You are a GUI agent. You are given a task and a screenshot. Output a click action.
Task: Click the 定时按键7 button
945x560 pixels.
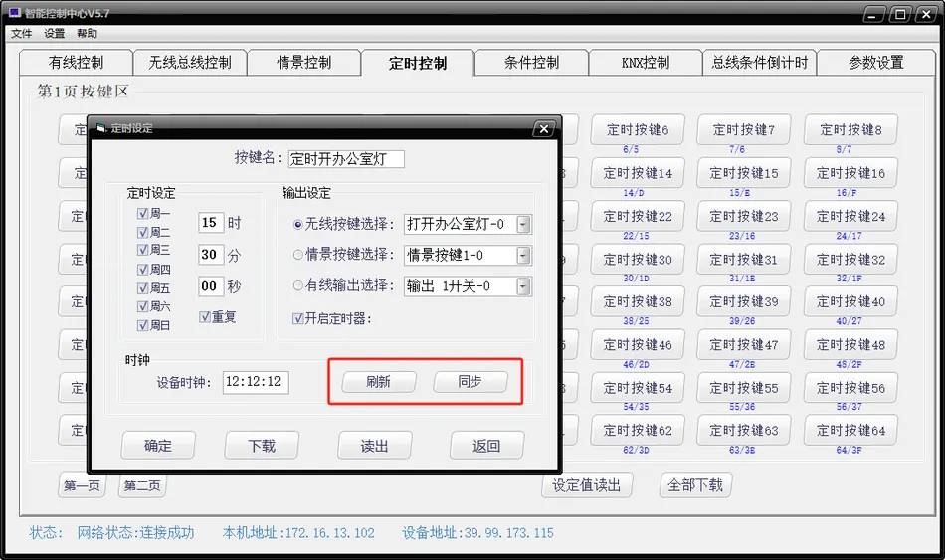click(x=744, y=129)
